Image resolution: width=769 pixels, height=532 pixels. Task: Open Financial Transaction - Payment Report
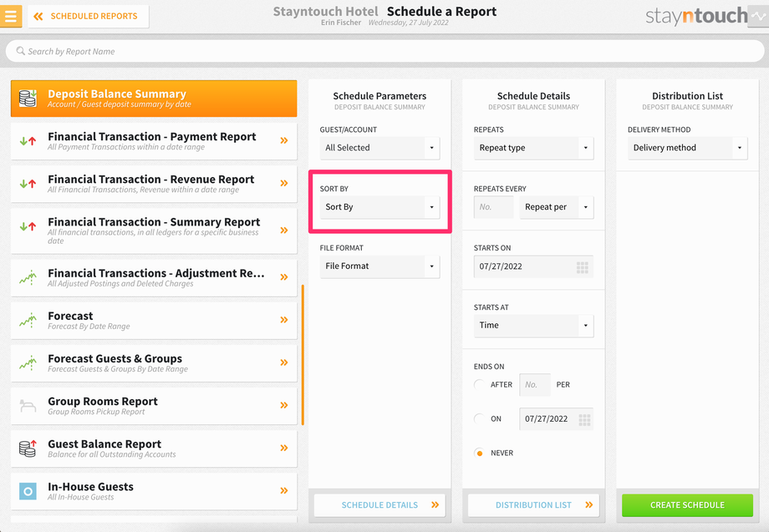154,141
